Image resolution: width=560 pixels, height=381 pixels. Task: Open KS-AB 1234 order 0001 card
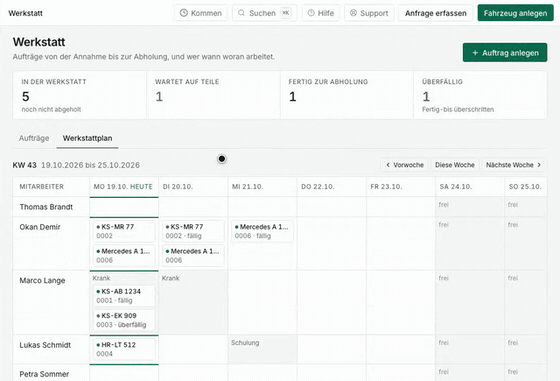[x=124, y=296]
